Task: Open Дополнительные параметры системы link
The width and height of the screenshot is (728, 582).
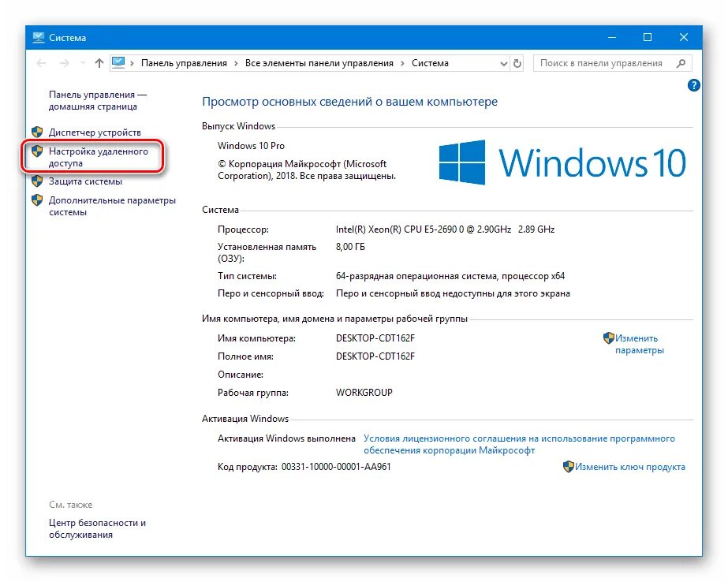Action: (112, 206)
